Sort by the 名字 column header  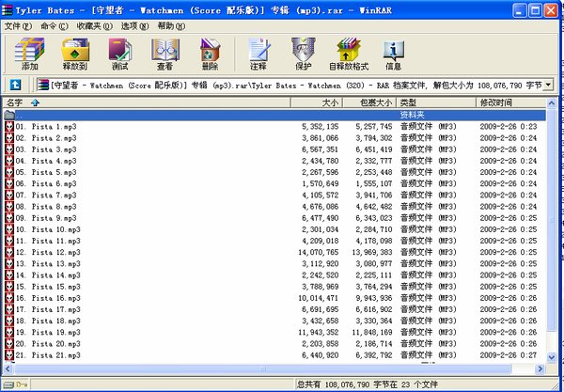coord(147,102)
